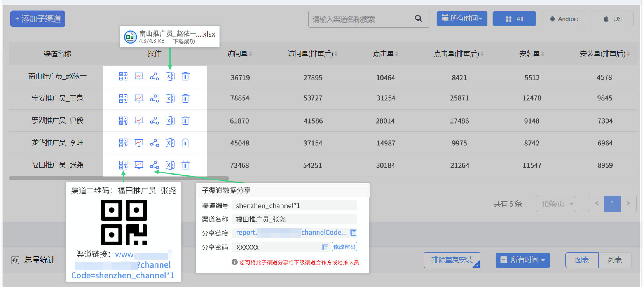
Task: Delete channel 龙华推广员_李旺
Action: (x=185, y=143)
